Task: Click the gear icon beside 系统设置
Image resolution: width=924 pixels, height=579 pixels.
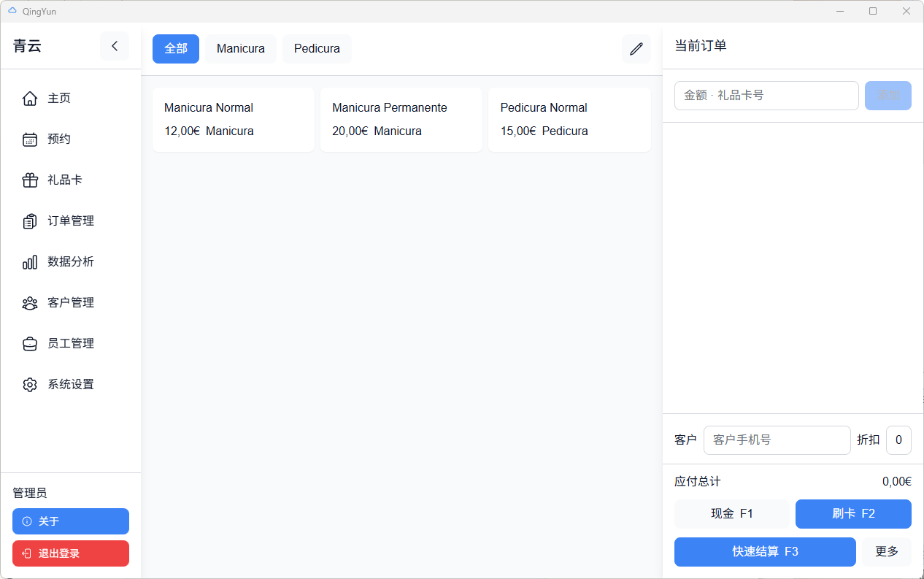Action: coord(30,384)
